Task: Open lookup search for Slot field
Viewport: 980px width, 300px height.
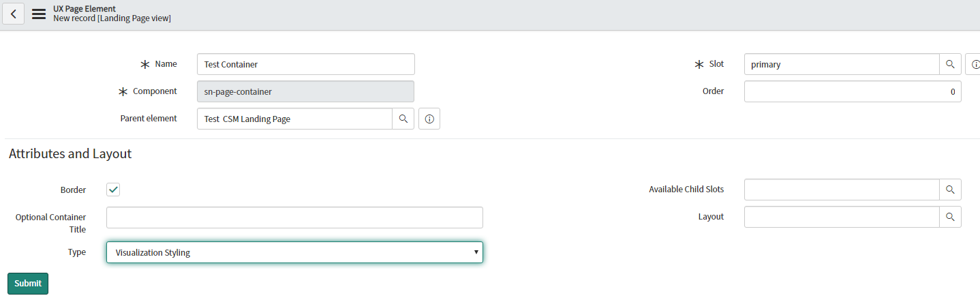Action: click(x=951, y=64)
